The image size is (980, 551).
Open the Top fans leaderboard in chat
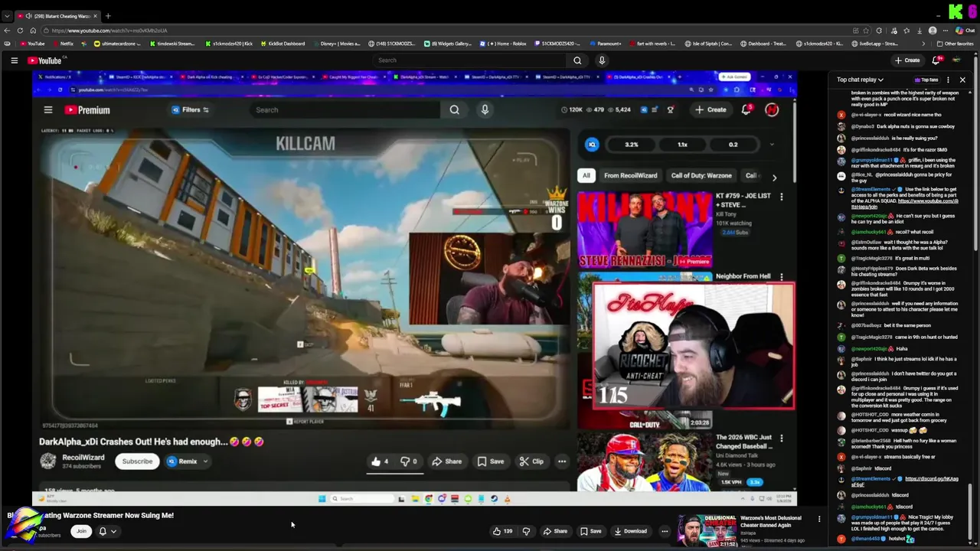pos(926,80)
